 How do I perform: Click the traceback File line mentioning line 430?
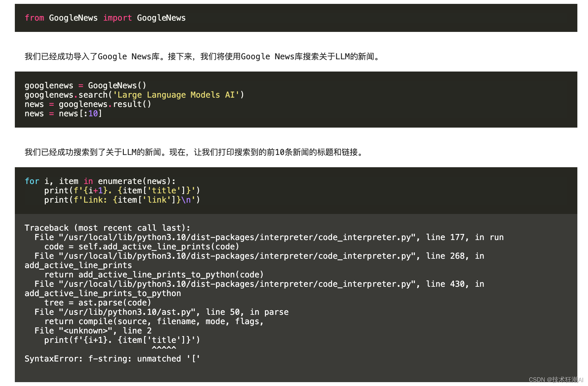(x=260, y=284)
